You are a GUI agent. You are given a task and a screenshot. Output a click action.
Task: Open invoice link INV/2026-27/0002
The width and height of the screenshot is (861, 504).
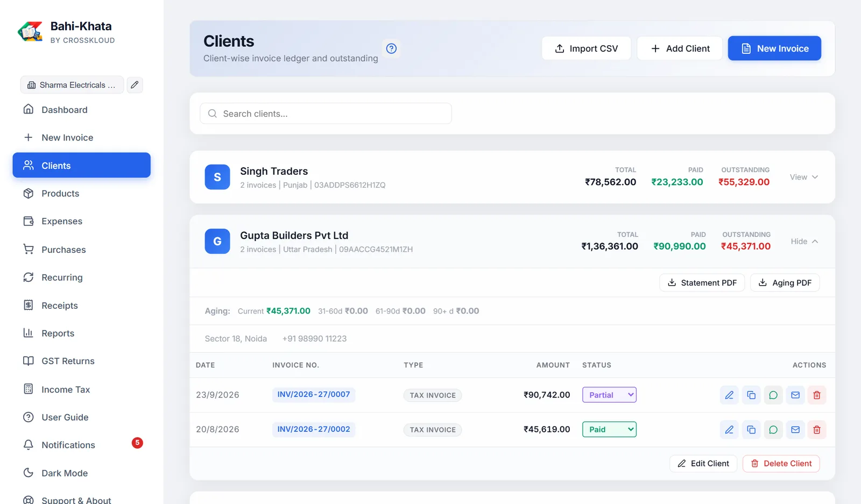[314, 429]
